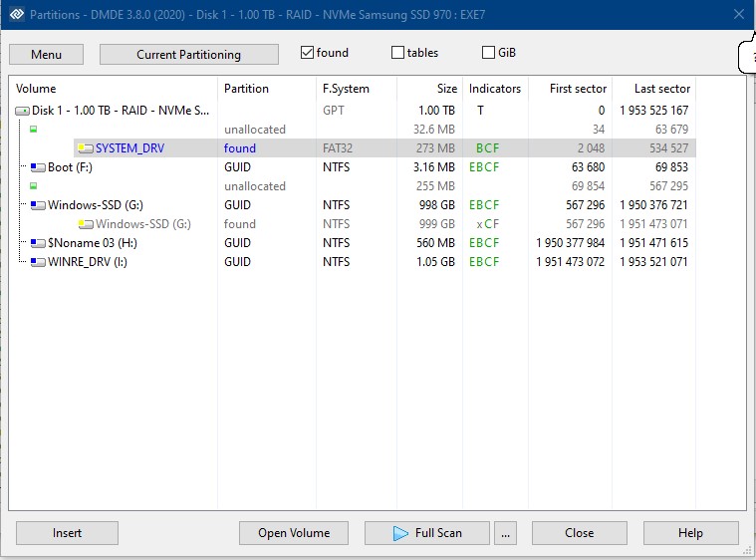Enable the tables checkbox
This screenshot has width=756, height=560.
397,52
